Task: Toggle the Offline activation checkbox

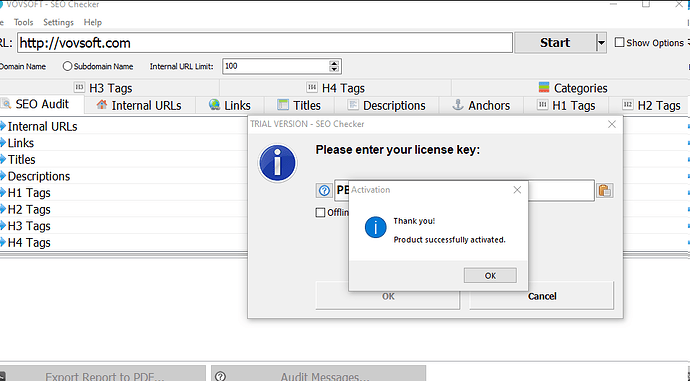Action: [x=320, y=212]
